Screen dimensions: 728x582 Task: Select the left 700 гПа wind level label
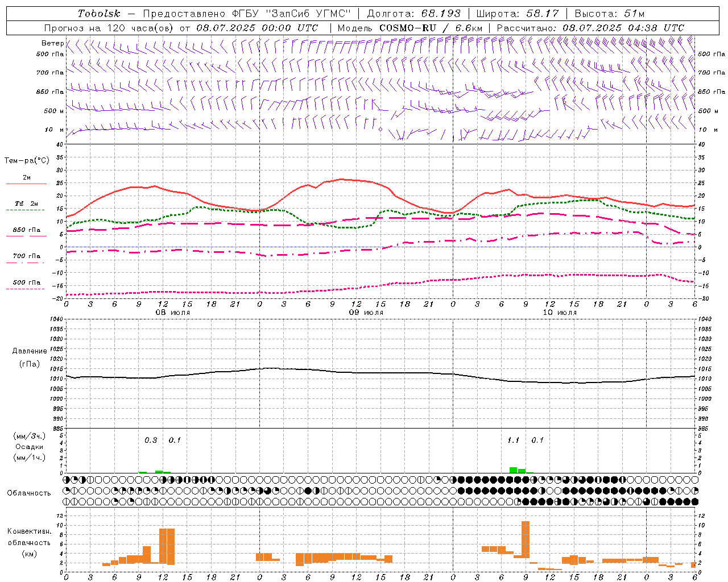pyautogui.click(x=50, y=73)
